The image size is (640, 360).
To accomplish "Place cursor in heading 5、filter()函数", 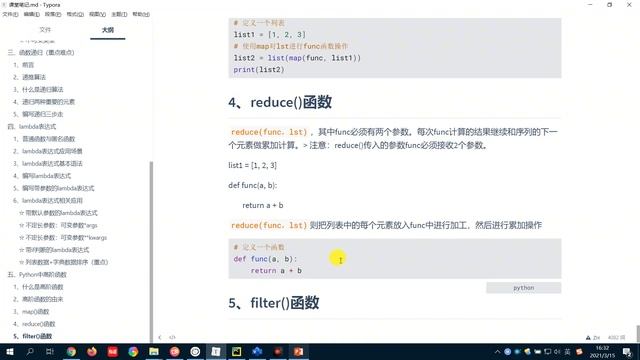I will click(x=274, y=303).
